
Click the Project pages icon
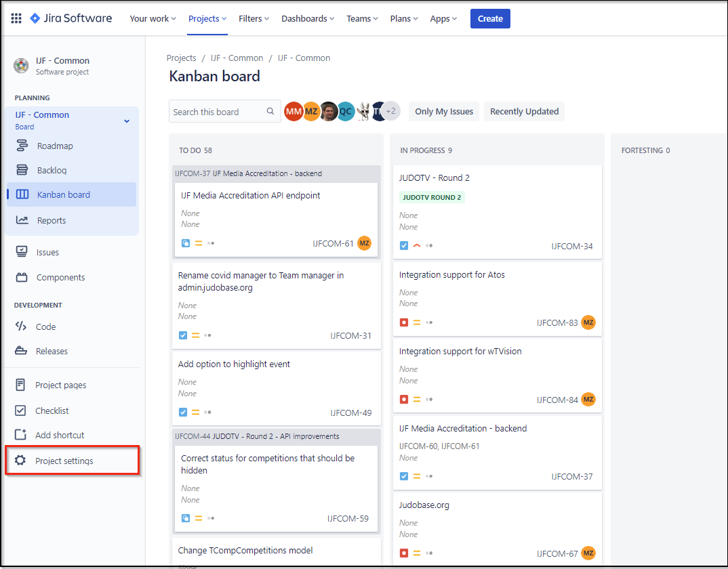(x=20, y=385)
